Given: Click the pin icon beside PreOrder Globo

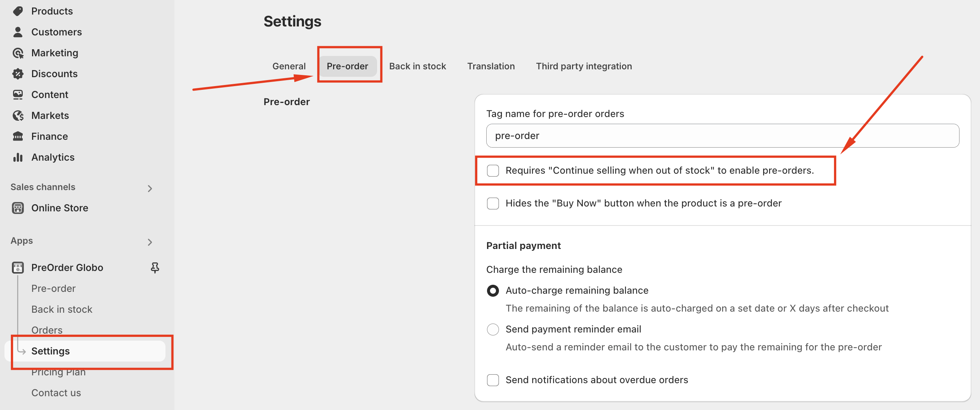Looking at the screenshot, I should (155, 268).
